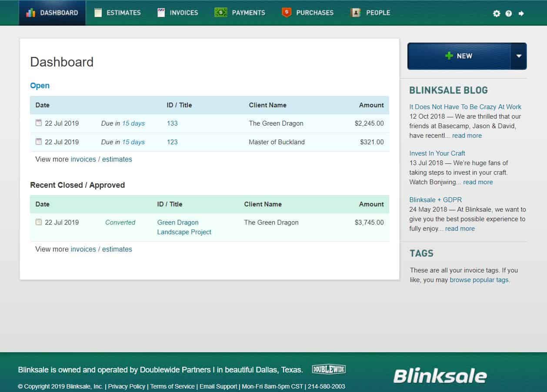Image resolution: width=547 pixels, height=392 pixels.
Task: Click the green plus icon on New button
Action: (x=449, y=56)
